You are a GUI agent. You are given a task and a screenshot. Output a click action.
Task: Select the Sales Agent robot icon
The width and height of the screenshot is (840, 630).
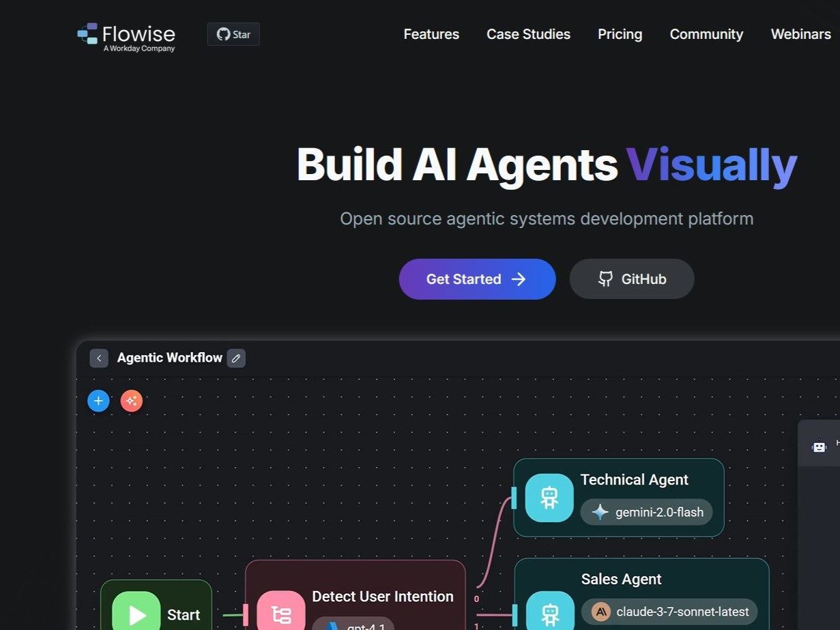pyautogui.click(x=550, y=612)
